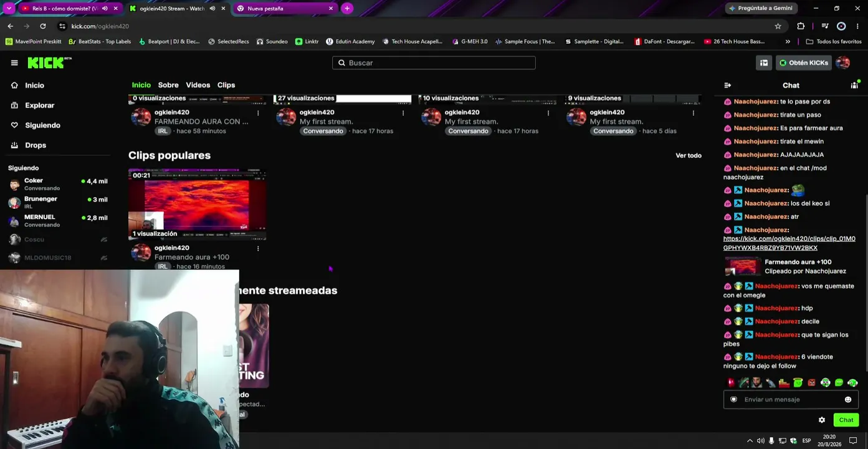Open the browser extensions menu

tap(801, 26)
